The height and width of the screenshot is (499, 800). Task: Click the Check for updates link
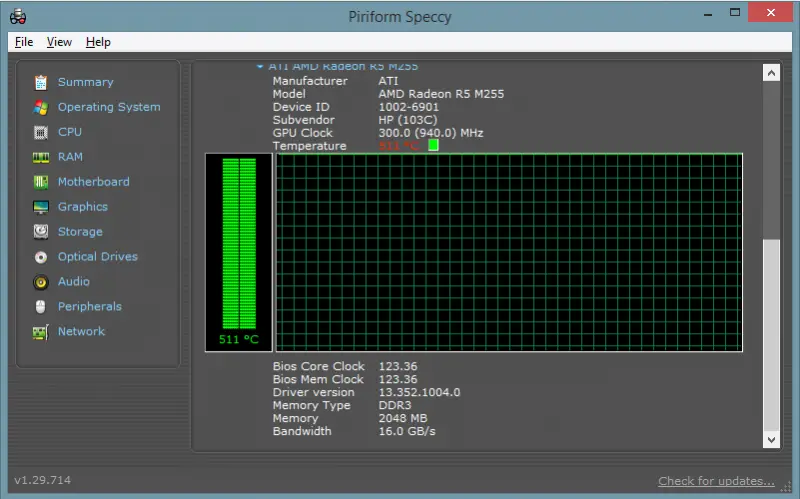coord(716,481)
